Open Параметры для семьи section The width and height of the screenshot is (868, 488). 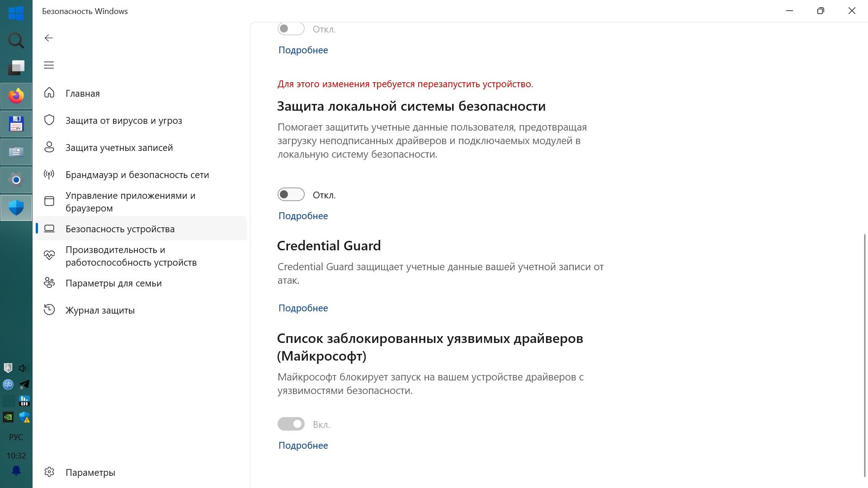[x=113, y=283]
